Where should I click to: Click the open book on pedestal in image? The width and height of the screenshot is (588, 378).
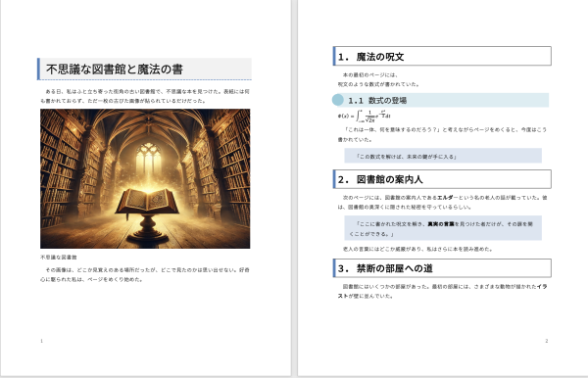[147, 203]
